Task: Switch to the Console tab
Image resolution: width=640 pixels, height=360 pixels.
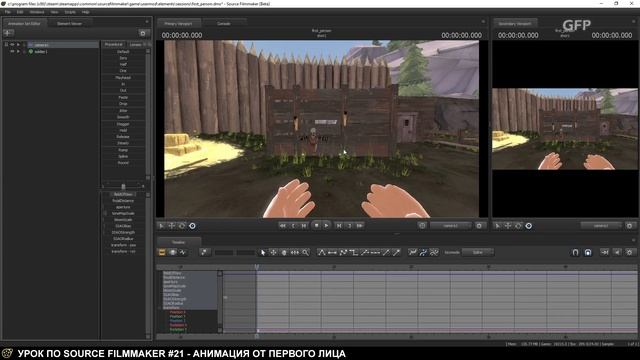Action: 223,24
